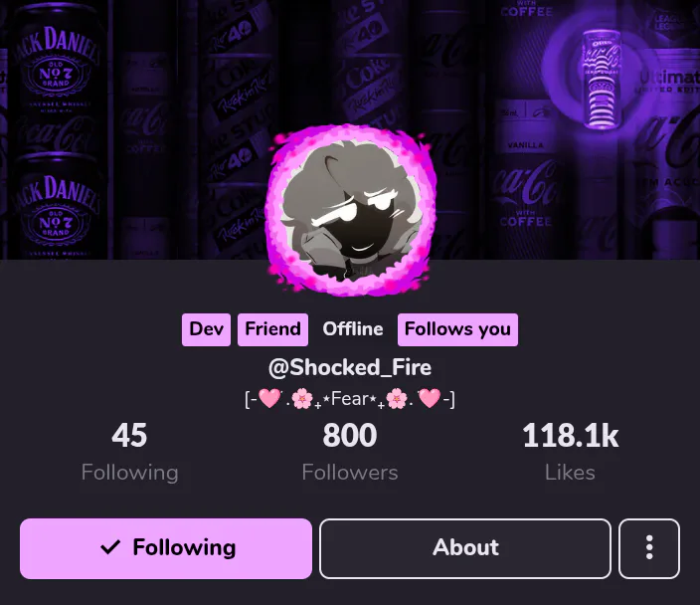
Task: Click the right flower emoji in bio
Action: pyautogui.click(x=397, y=399)
